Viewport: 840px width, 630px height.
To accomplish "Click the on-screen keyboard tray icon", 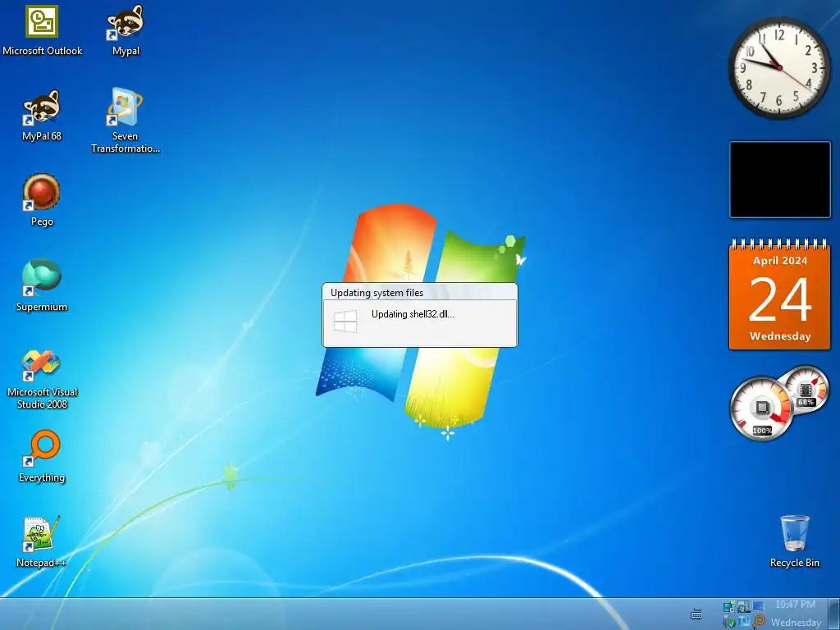I will 696,614.
